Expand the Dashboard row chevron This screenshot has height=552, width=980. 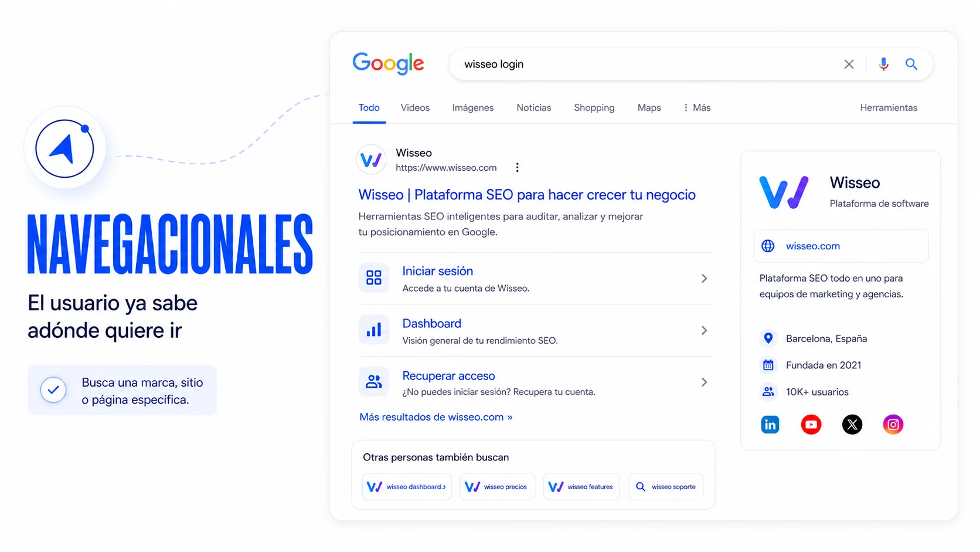(x=704, y=330)
